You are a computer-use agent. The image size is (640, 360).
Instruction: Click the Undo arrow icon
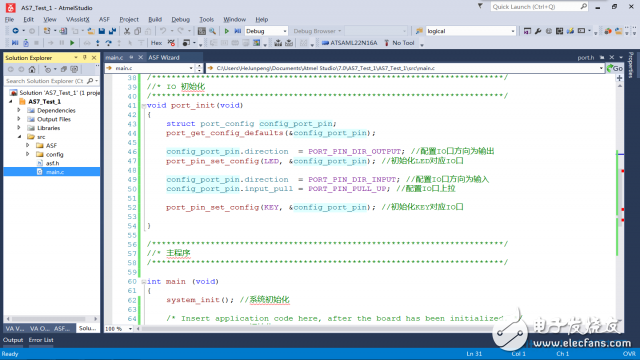point(163,31)
